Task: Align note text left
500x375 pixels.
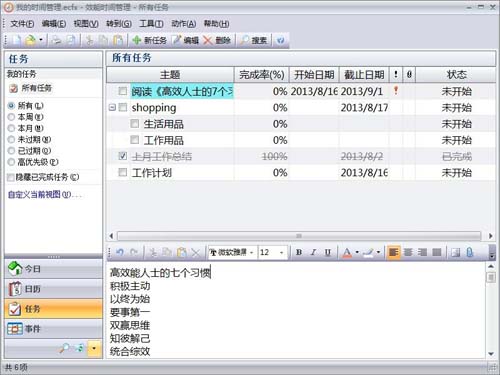Action: [394, 252]
